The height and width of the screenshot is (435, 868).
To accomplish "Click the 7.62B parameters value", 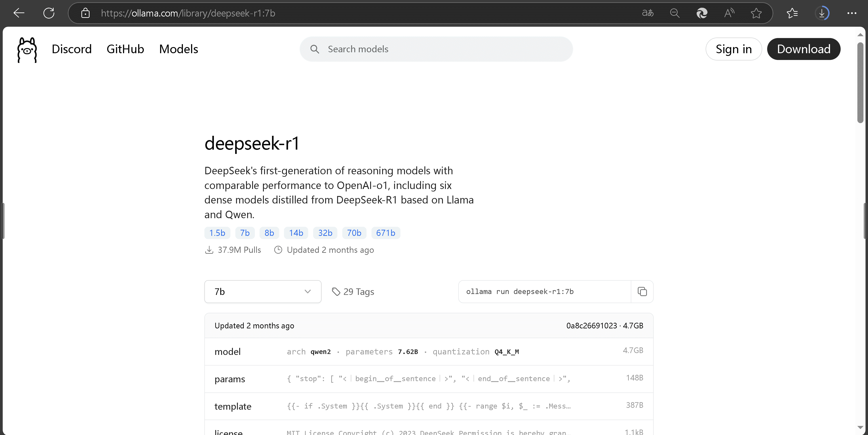I will click(408, 352).
